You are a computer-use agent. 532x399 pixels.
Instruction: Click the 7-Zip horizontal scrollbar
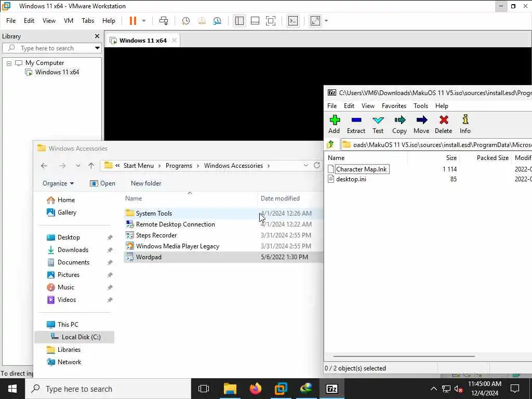404,356
